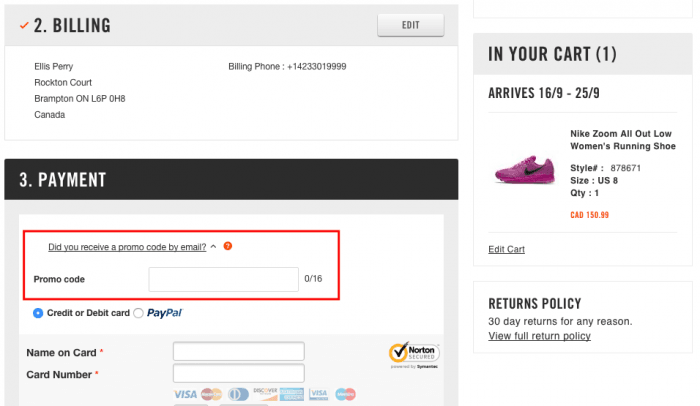Edit the Billing information
700x406 pixels.
pyautogui.click(x=411, y=25)
